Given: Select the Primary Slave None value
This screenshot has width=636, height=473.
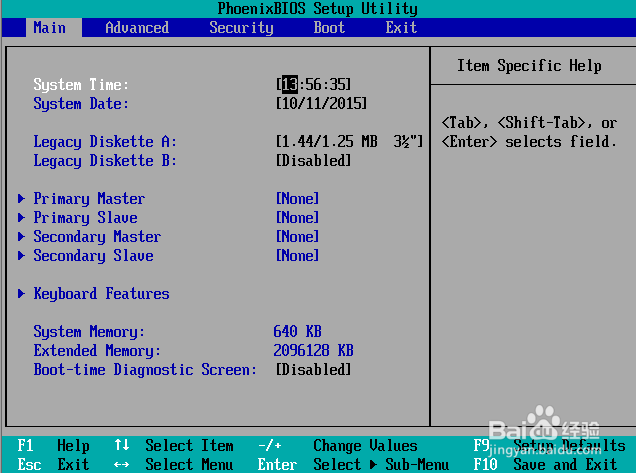Looking at the screenshot, I should pos(297,217).
